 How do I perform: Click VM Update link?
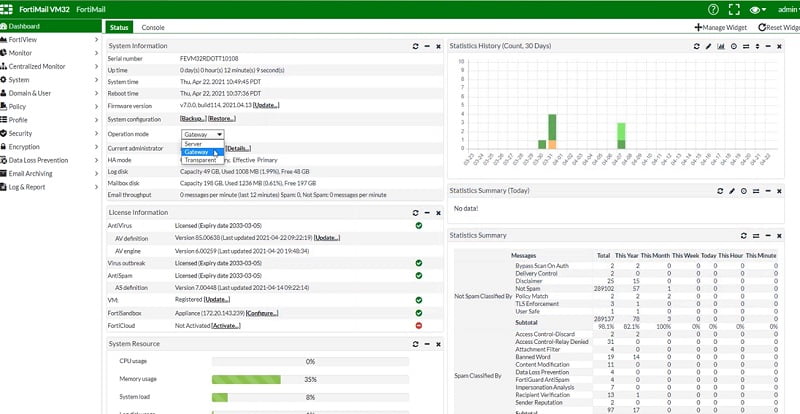pyautogui.click(x=217, y=300)
